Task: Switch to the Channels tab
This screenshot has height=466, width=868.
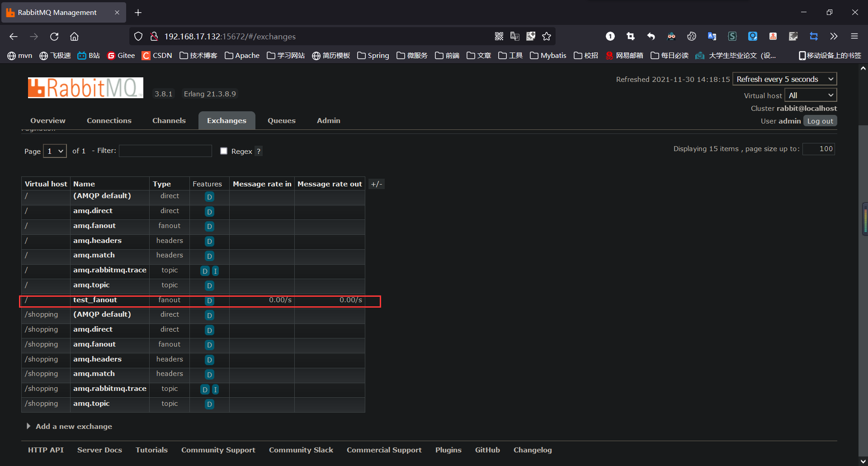Action: click(169, 120)
